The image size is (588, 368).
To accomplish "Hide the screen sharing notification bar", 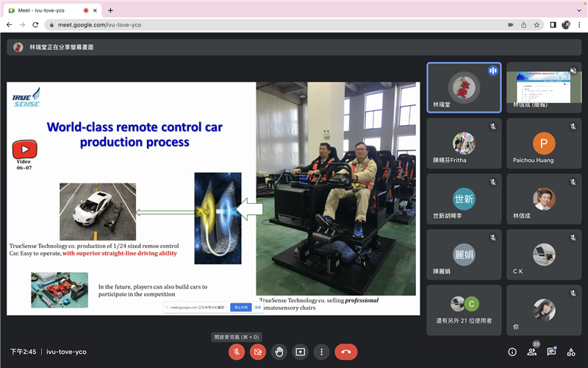I will [259, 308].
